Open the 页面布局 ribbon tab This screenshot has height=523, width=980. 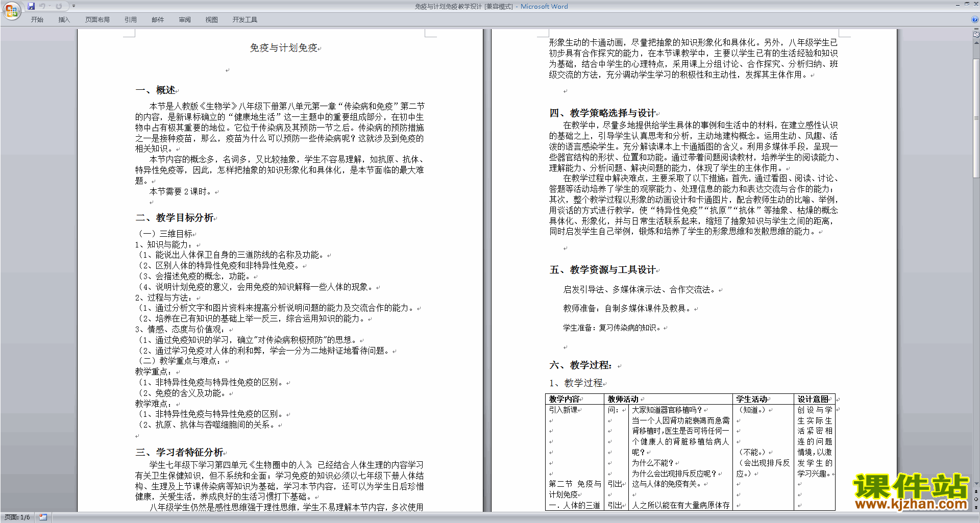tap(97, 20)
